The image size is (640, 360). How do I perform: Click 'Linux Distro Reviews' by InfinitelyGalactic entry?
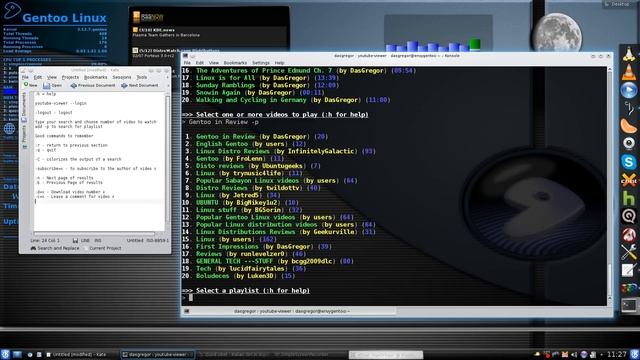279,151
